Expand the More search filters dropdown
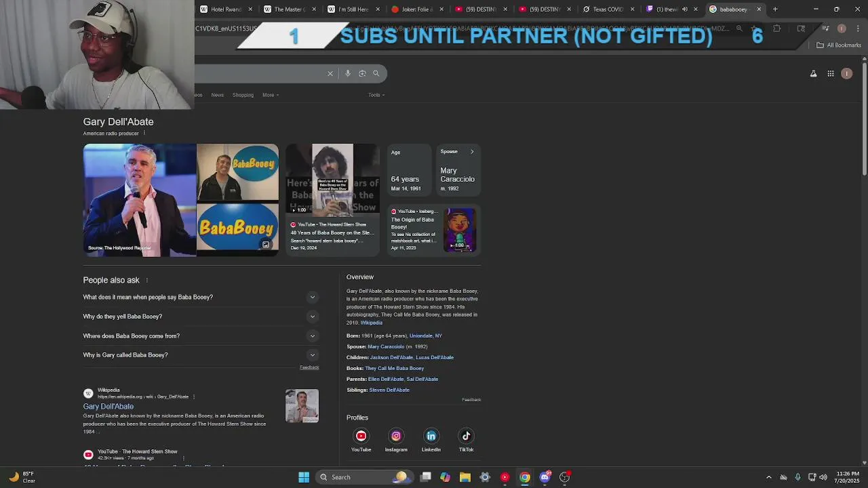 click(271, 95)
